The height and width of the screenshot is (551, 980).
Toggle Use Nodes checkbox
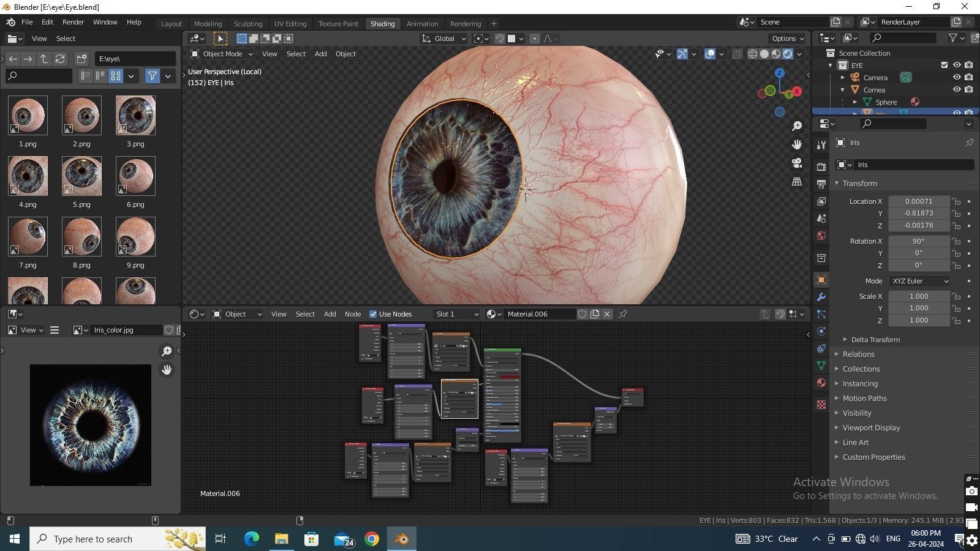[372, 314]
